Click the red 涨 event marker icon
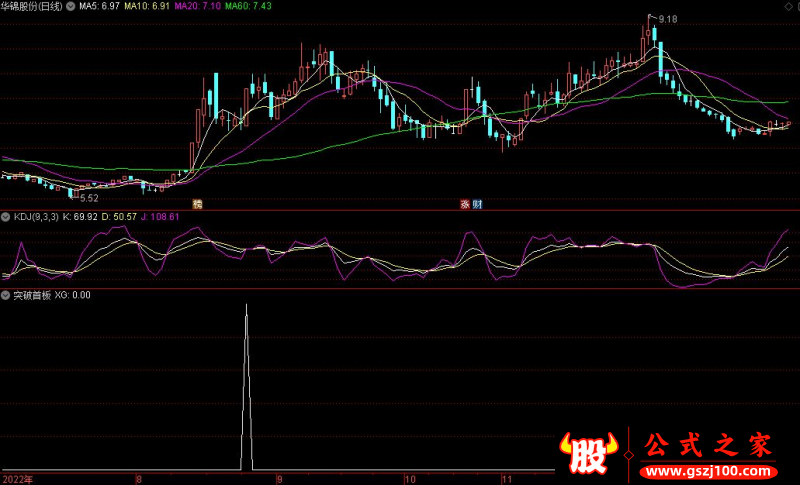Viewport: 800px width, 485px height. pos(464,203)
